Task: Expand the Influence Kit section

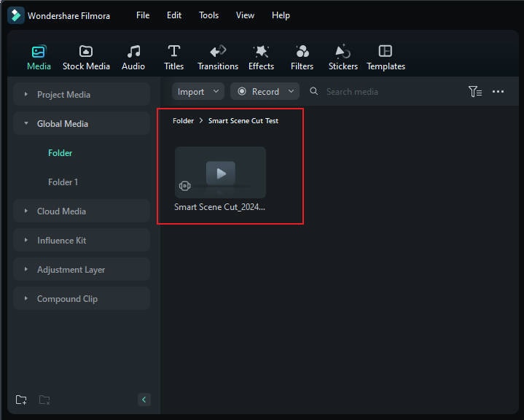Action: click(x=82, y=240)
